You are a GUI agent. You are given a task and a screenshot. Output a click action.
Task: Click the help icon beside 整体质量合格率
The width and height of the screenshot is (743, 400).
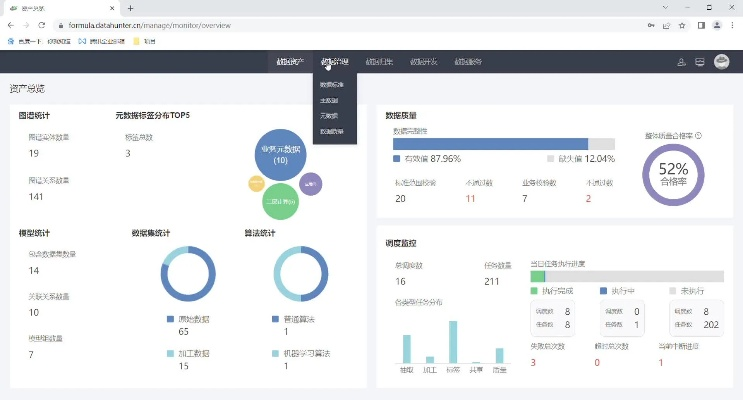698,136
